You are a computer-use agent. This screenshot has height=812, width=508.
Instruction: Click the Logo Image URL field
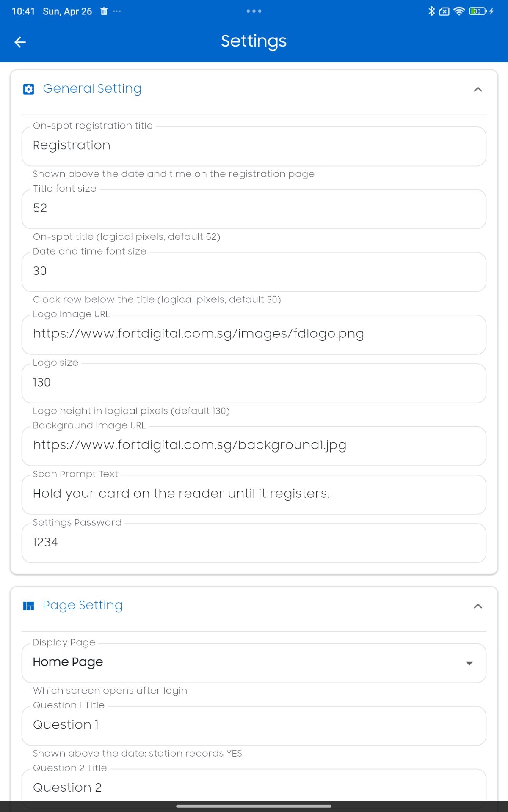(254, 334)
